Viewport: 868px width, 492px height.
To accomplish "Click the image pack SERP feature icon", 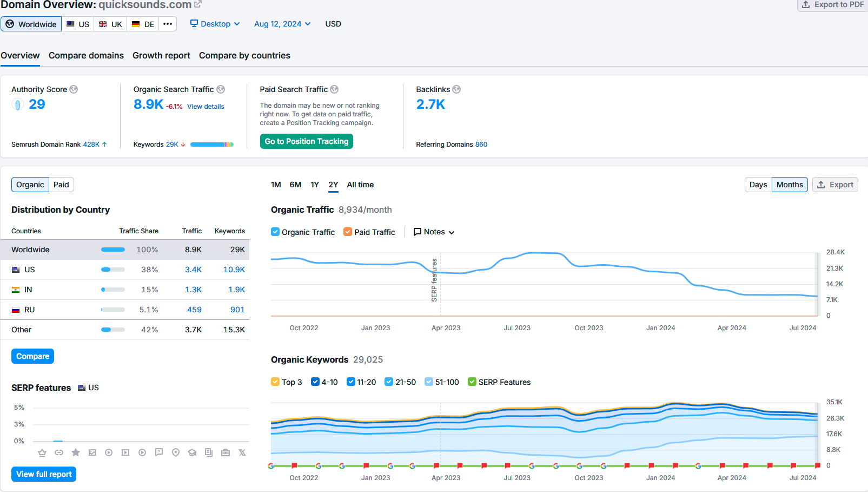I will click(x=92, y=452).
